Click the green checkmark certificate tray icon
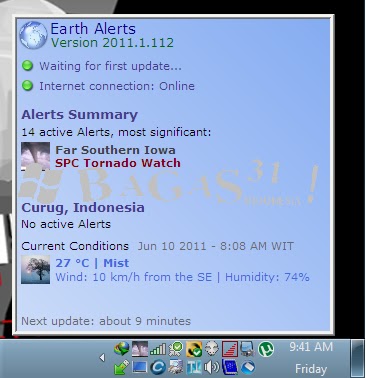 coord(176,349)
